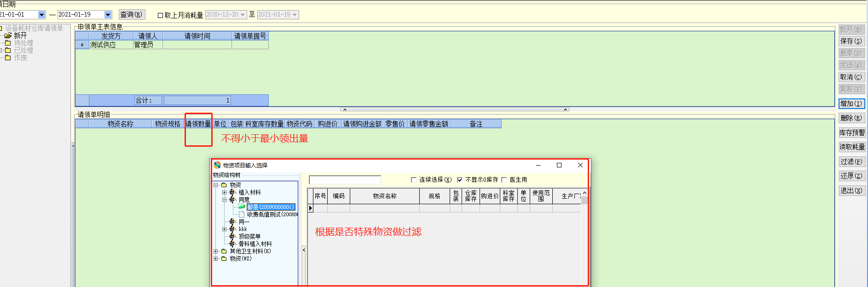Click the 请领单据号 column header
Viewport: 868px width, 287px height.
[x=250, y=36]
